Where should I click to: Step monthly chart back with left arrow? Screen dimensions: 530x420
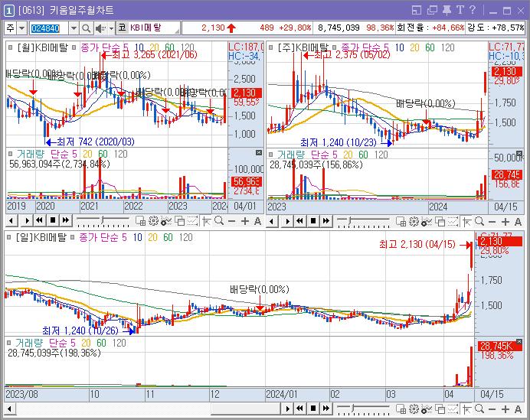11,221
